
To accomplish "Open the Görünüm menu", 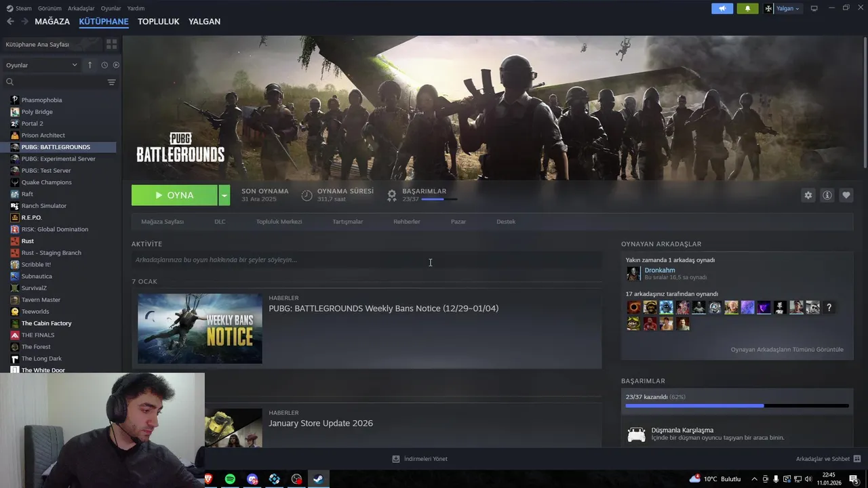I will point(50,8).
